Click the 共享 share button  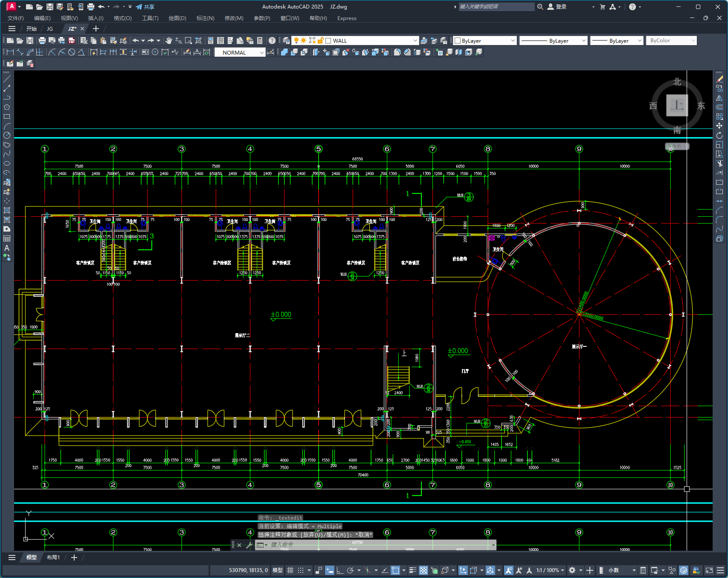pyautogui.click(x=145, y=7)
